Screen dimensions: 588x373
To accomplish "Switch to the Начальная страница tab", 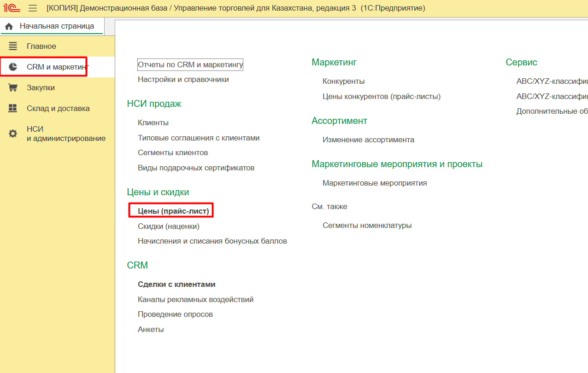I will 57,26.
